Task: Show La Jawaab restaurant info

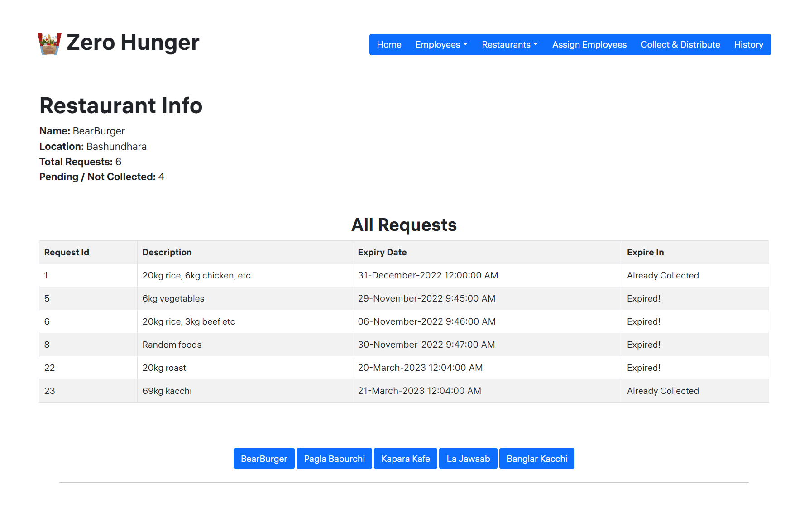Action: pyautogui.click(x=468, y=459)
